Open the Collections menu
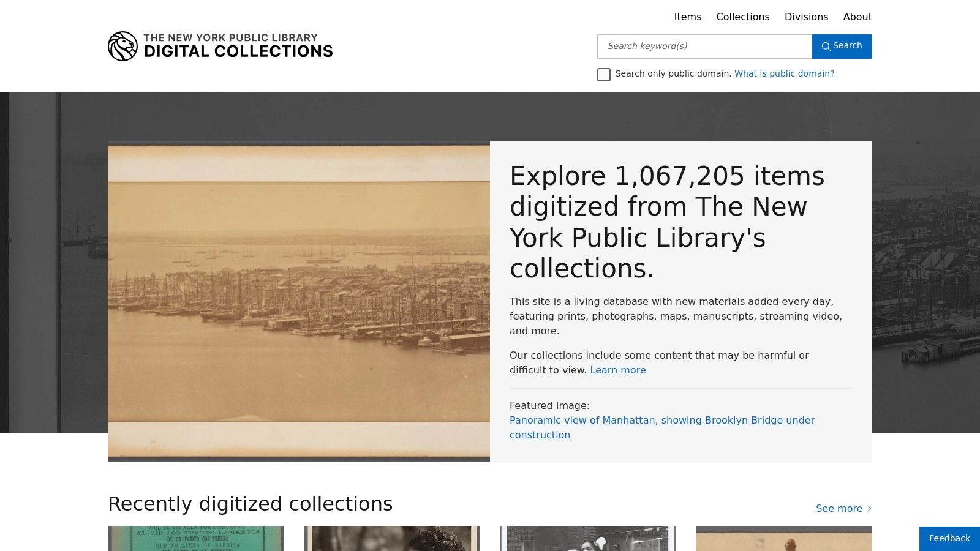This screenshot has height=551, width=980. click(742, 17)
